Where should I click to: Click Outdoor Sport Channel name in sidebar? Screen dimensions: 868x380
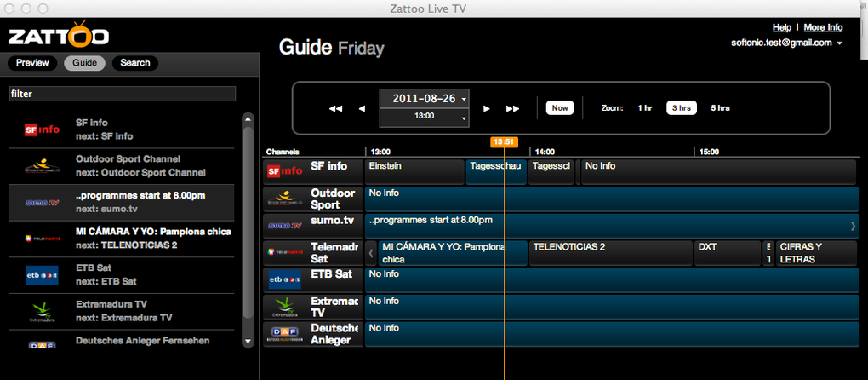click(128, 159)
